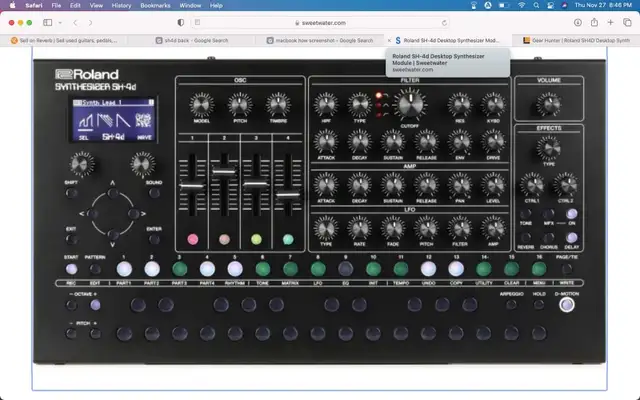Click the lit DELAY effects button

point(571,238)
